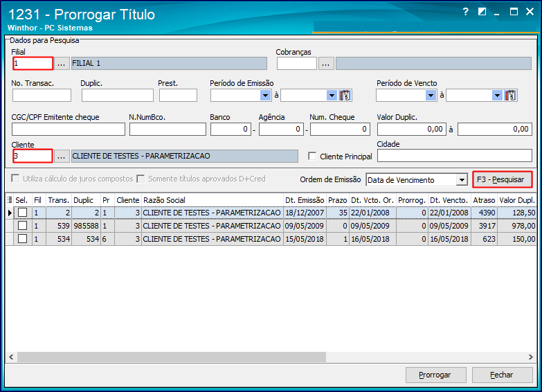542x392 pixels.
Task: Click the Fechar button
Action: (x=502, y=375)
